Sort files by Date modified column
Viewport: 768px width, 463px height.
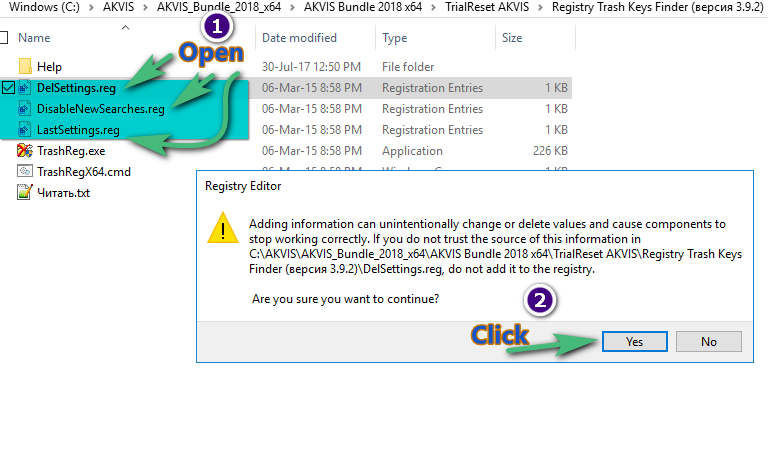point(299,38)
